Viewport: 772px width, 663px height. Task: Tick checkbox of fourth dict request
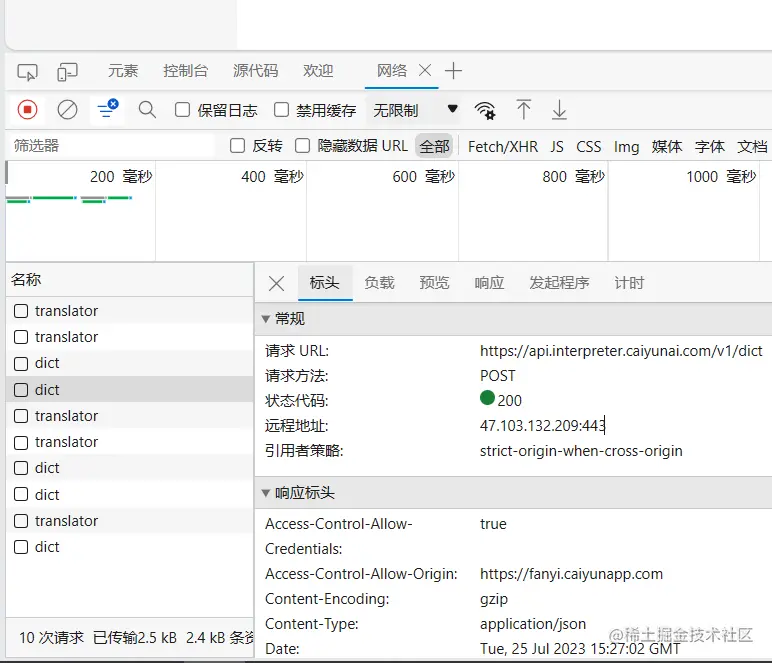[21, 494]
